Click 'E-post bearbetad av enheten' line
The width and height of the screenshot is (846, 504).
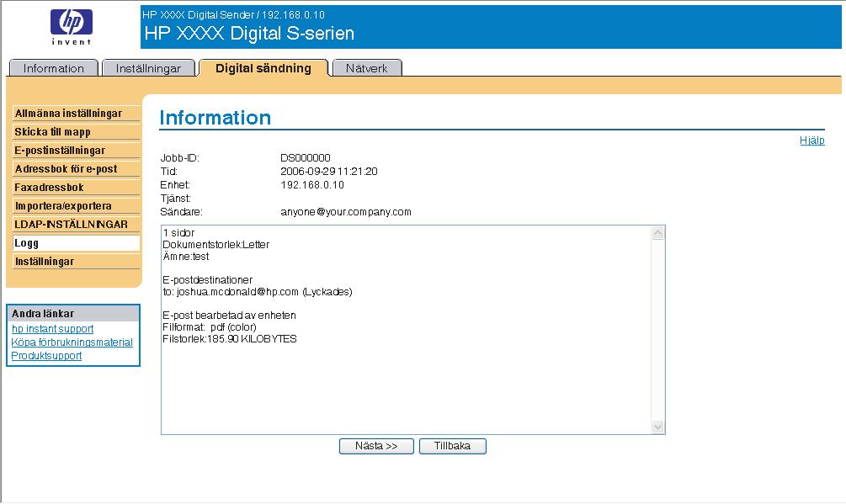[229, 316]
